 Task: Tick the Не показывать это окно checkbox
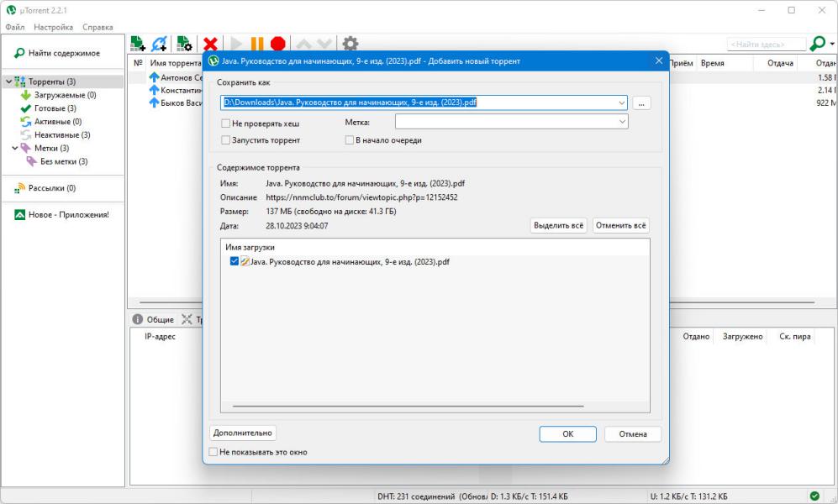click(x=213, y=452)
